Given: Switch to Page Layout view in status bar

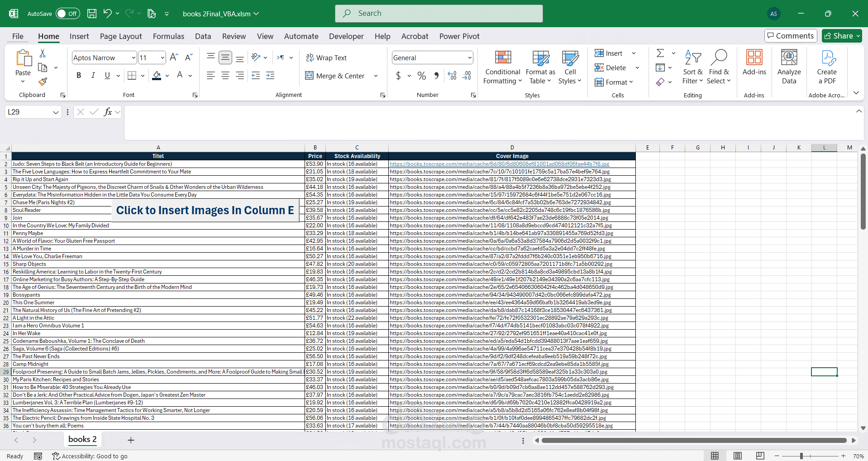Looking at the screenshot, I should coord(738,456).
